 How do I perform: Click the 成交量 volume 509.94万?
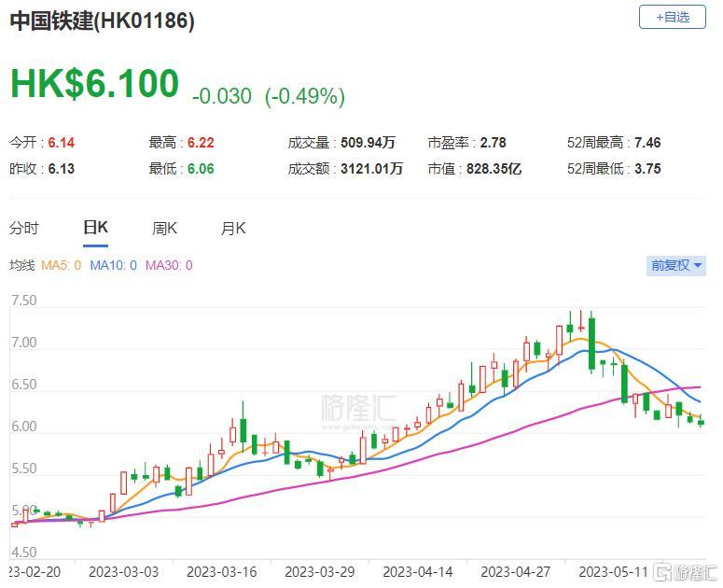coord(368,143)
